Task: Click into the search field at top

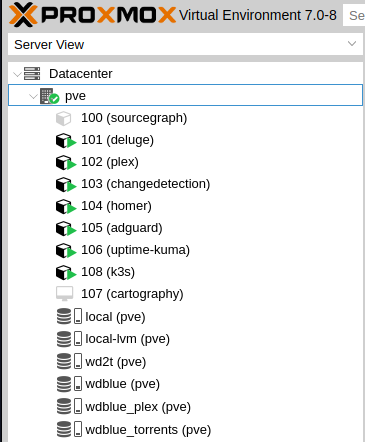Action: coord(354,15)
